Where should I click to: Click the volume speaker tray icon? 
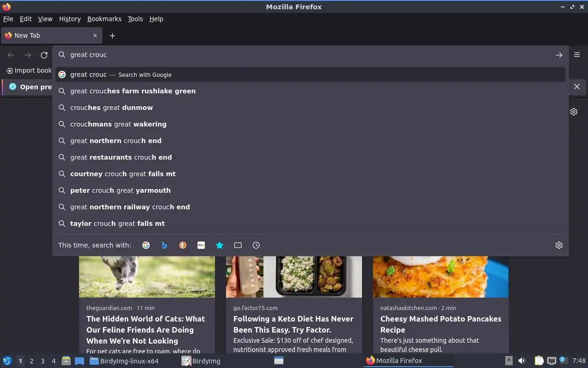[522, 361]
